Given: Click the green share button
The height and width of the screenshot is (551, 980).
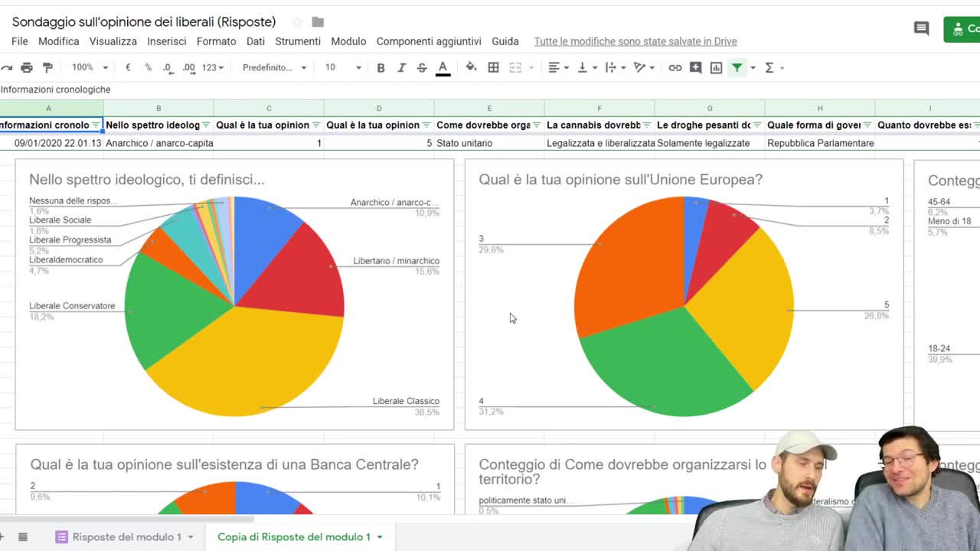Looking at the screenshot, I should click(962, 29).
